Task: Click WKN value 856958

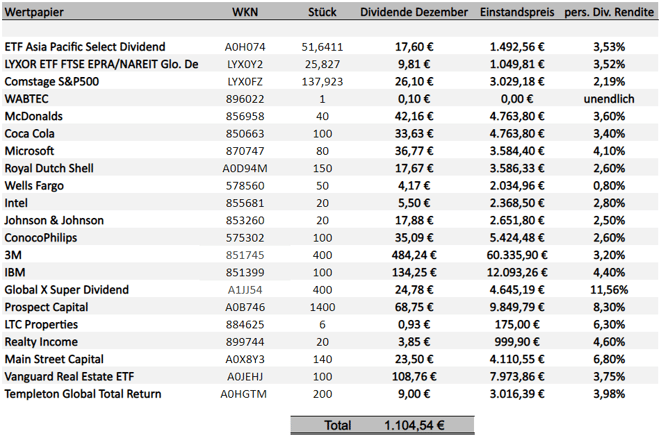Action: pyautogui.click(x=245, y=116)
